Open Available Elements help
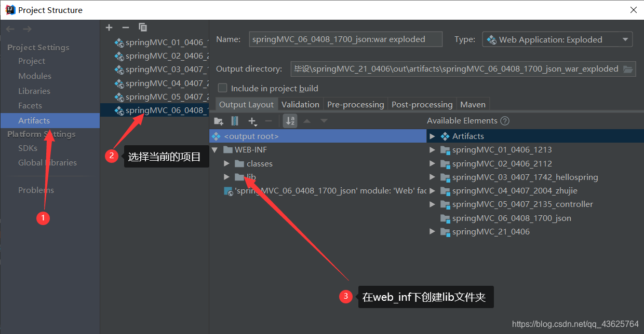The width and height of the screenshot is (644, 334). pyautogui.click(x=504, y=121)
